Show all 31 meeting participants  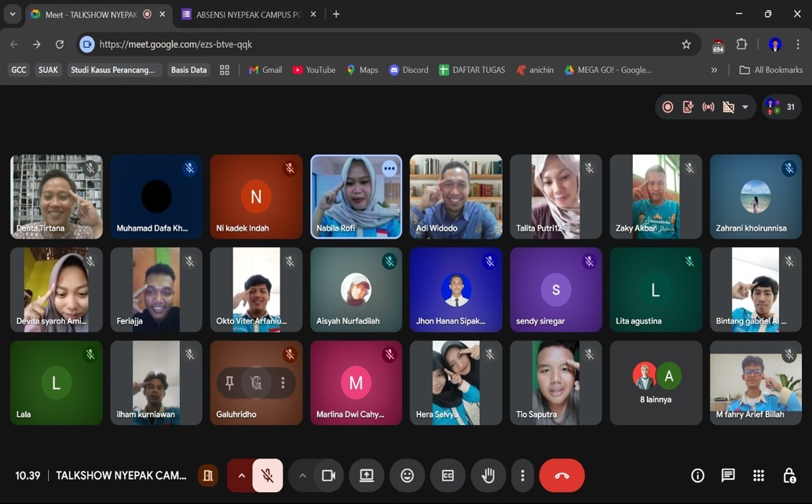point(781,108)
